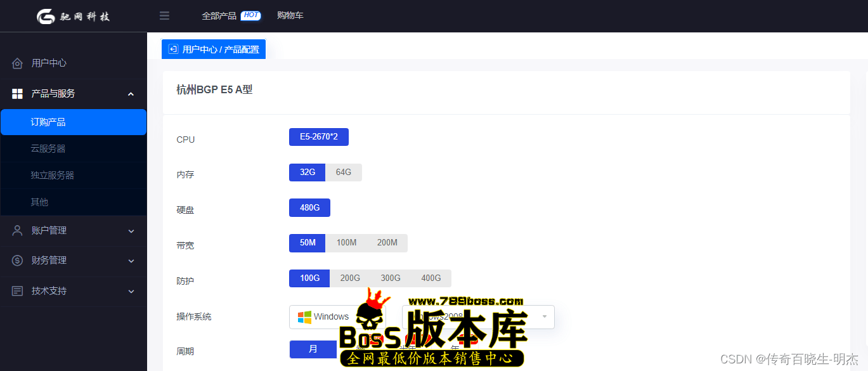Viewport: 868px width, 371px height.
Task: Select the 月 billing period button
Action: click(x=313, y=349)
